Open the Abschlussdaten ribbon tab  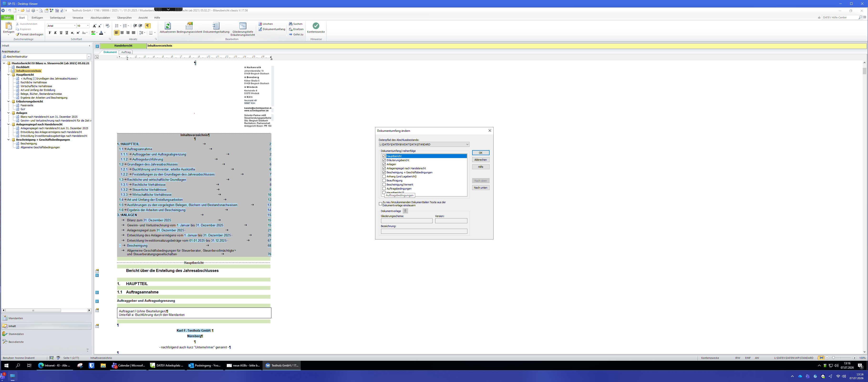point(100,17)
